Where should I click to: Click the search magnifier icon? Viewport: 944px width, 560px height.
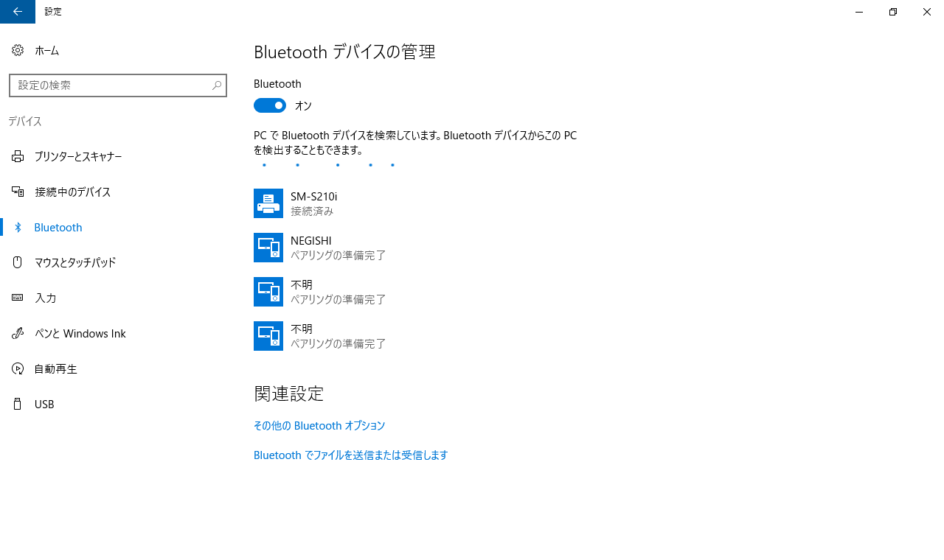pyautogui.click(x=217, y=85)
